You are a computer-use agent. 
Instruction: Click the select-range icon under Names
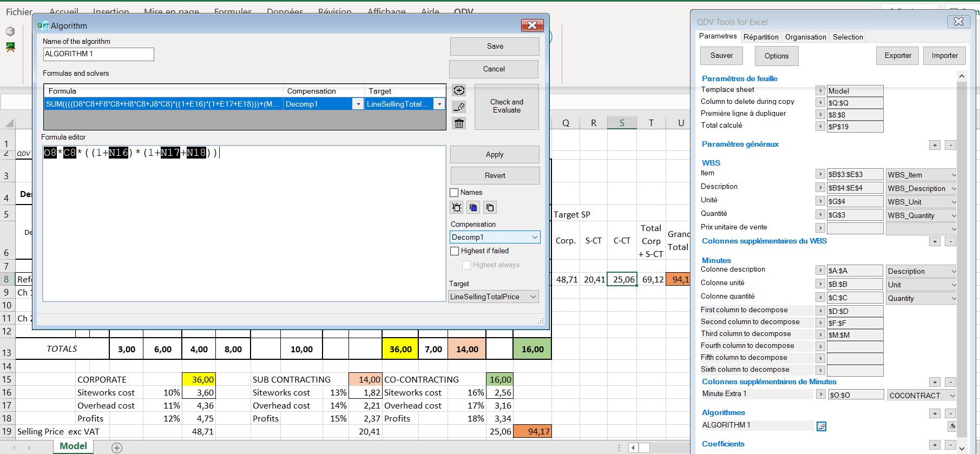point(457,207)
